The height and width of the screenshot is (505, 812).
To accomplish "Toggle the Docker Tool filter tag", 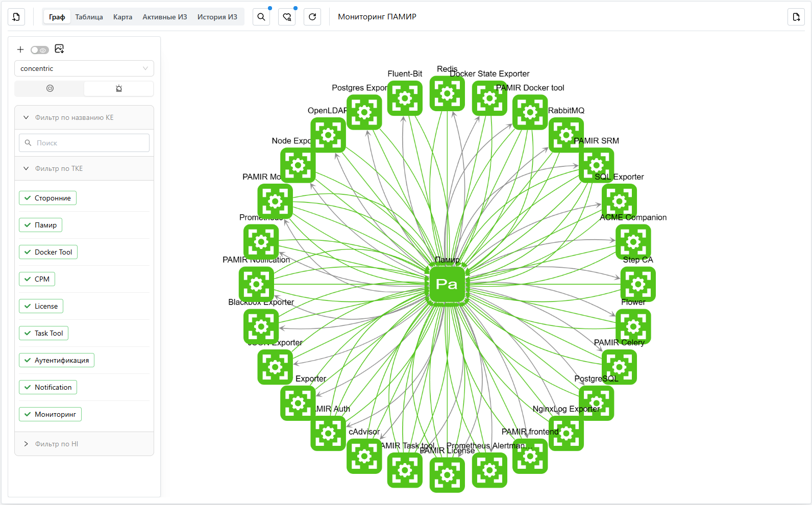I will (48, 252).
